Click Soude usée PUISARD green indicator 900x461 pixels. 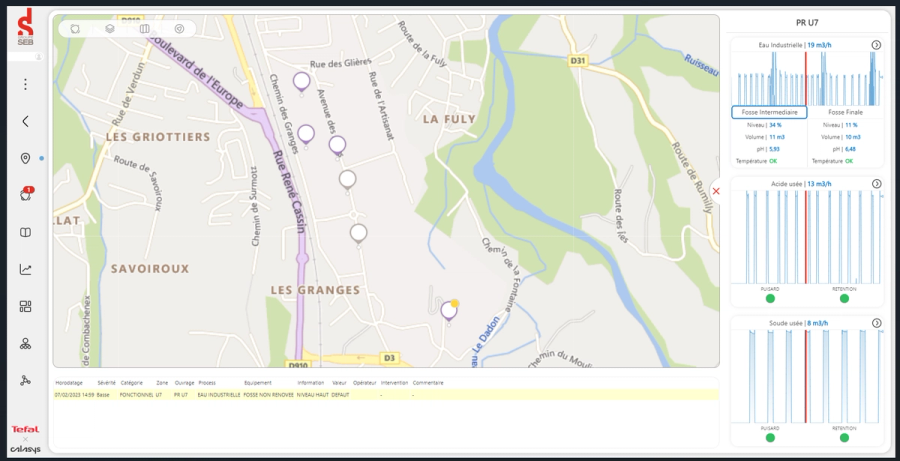[x=770, y=438]
